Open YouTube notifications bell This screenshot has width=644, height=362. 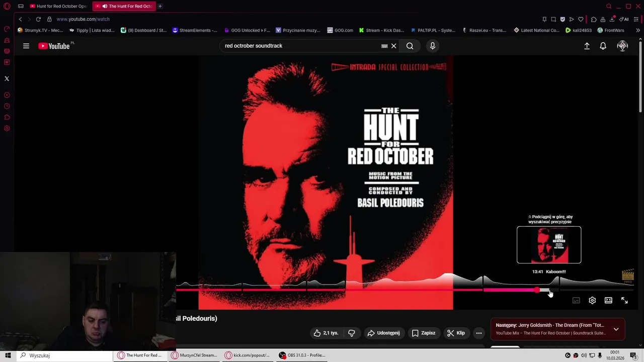click(x=603, y=46)
